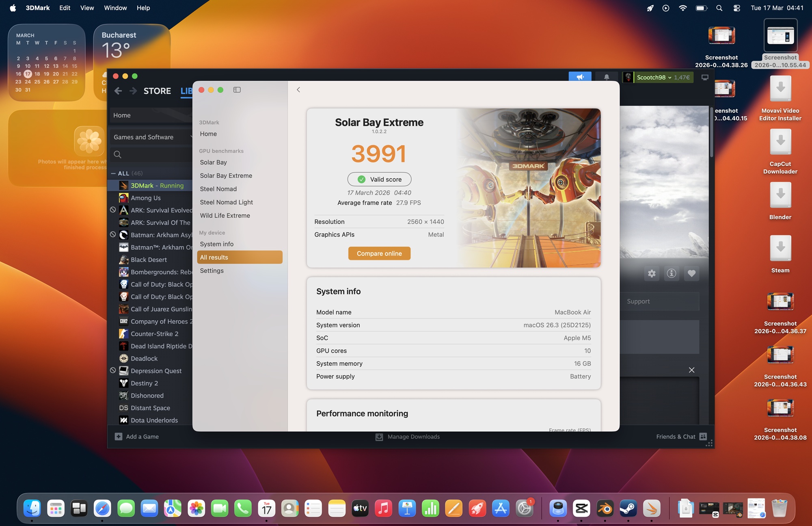
Task: Open the Window menu in menu bar
Action: 115,8
